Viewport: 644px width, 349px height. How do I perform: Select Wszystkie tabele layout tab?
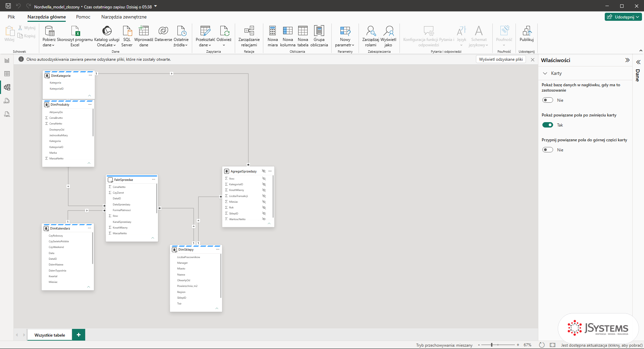(50, 335)
